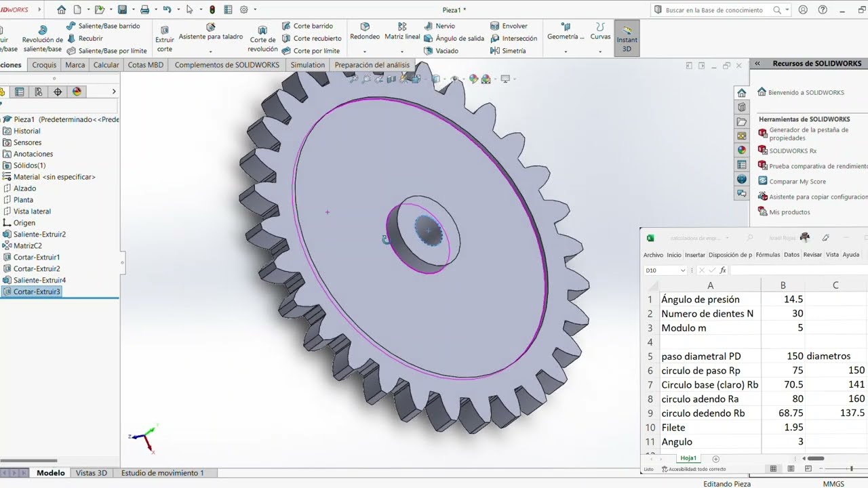Select the Extruir corte tool
The height and width of the screenshot is (488, 868).
[x=165, y=39]
